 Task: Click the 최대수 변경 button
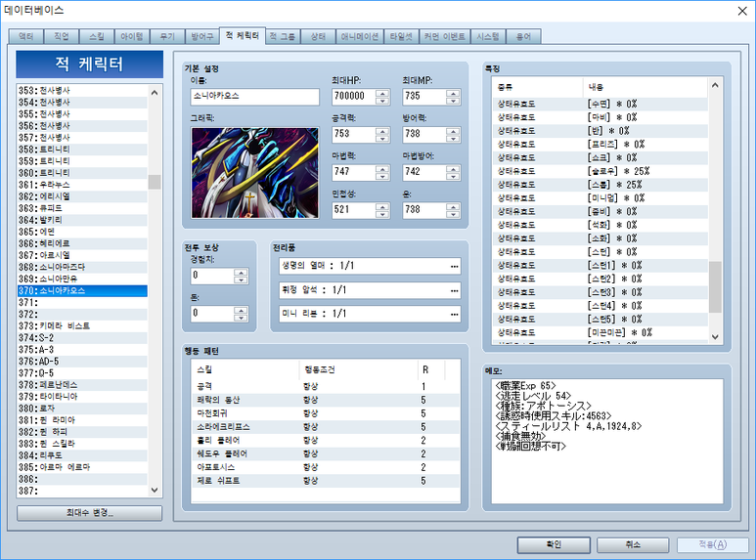coord(90,513)
